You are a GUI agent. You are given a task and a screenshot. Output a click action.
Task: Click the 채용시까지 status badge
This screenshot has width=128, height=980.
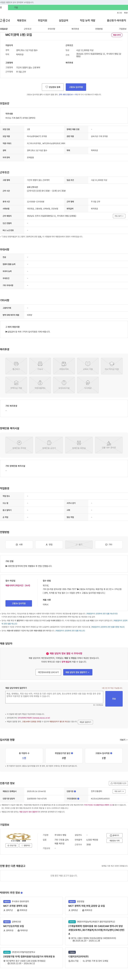click(117, 35)
